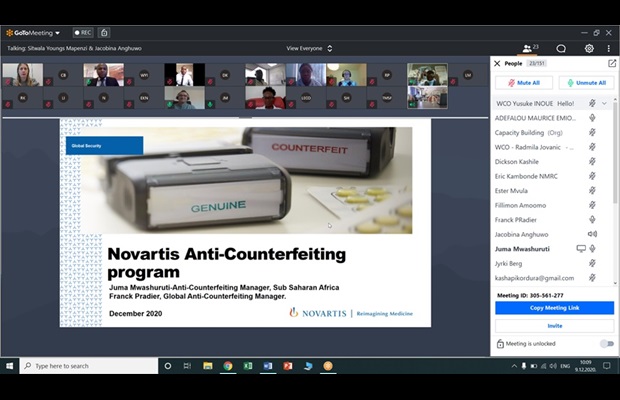Open Word from taskbar
This screenshot has height=400, width=620.
pos(268,366)
